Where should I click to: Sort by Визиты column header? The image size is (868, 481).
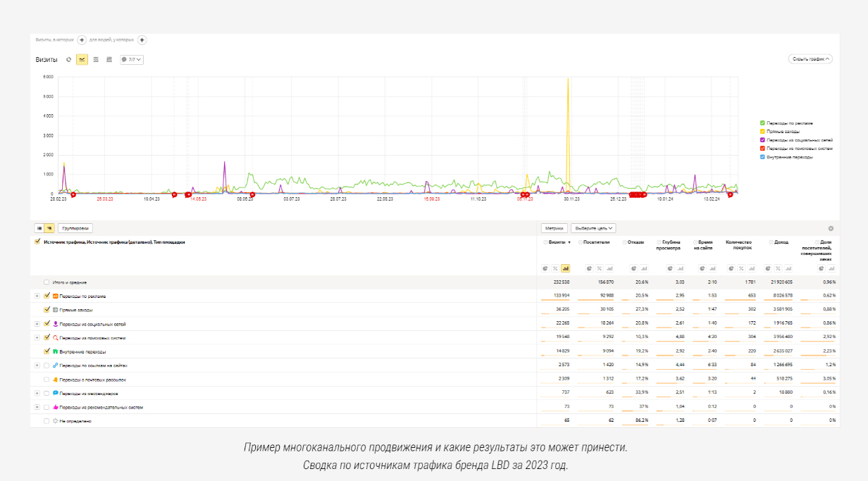(558, 242)
